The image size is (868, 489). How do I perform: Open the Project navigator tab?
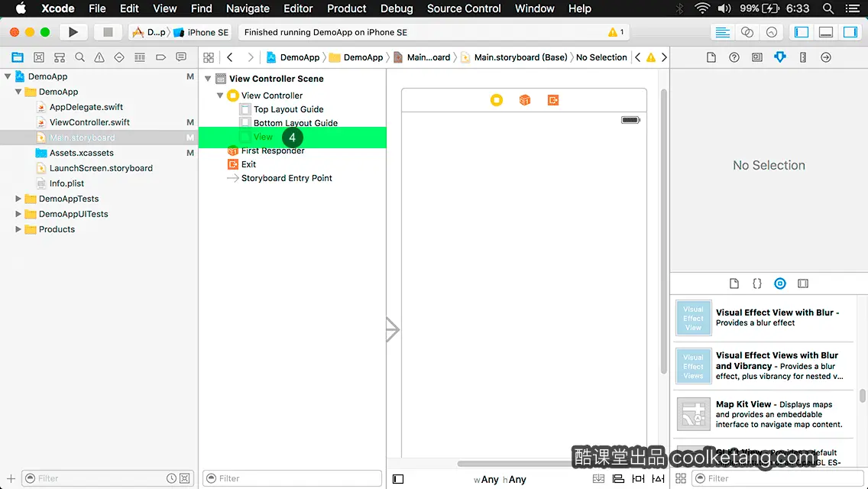18,57
